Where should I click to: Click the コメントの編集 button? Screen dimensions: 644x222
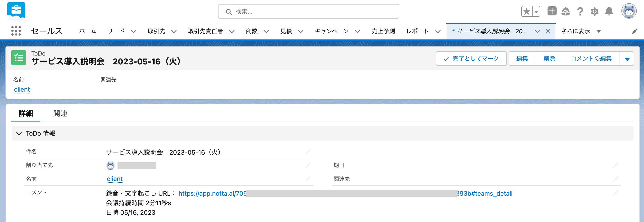click(x=591, y=59)
